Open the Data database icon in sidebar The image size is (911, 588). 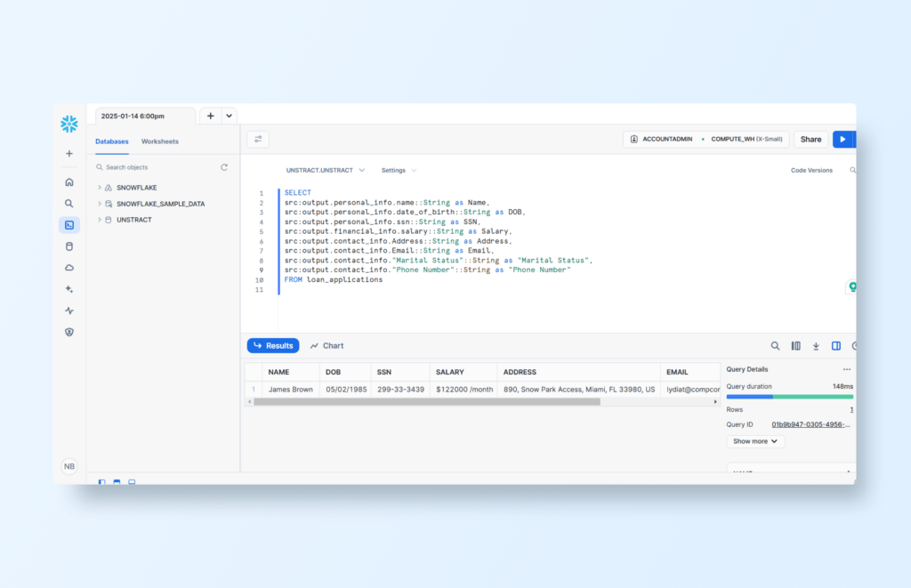69,246
